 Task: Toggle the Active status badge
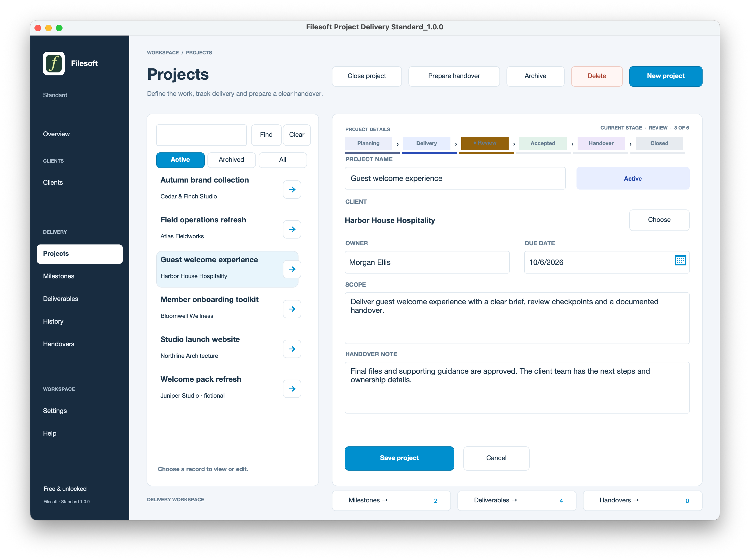pyautogui.click(x=633, y=178)
